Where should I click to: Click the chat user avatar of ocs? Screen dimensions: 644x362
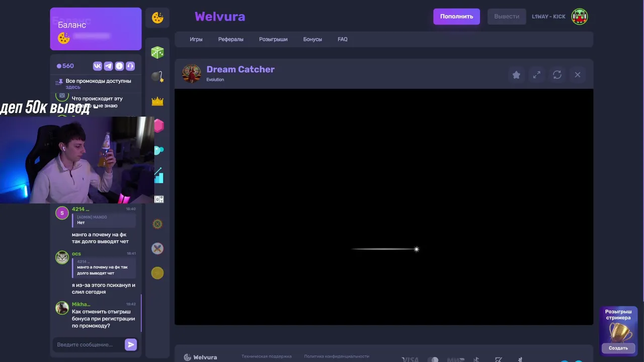click(x=62, y=257)
